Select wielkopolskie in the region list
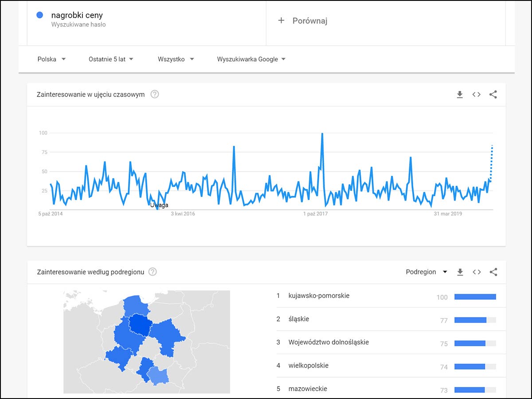This screenshot has width=532, height=399. (x=309, y=366)
